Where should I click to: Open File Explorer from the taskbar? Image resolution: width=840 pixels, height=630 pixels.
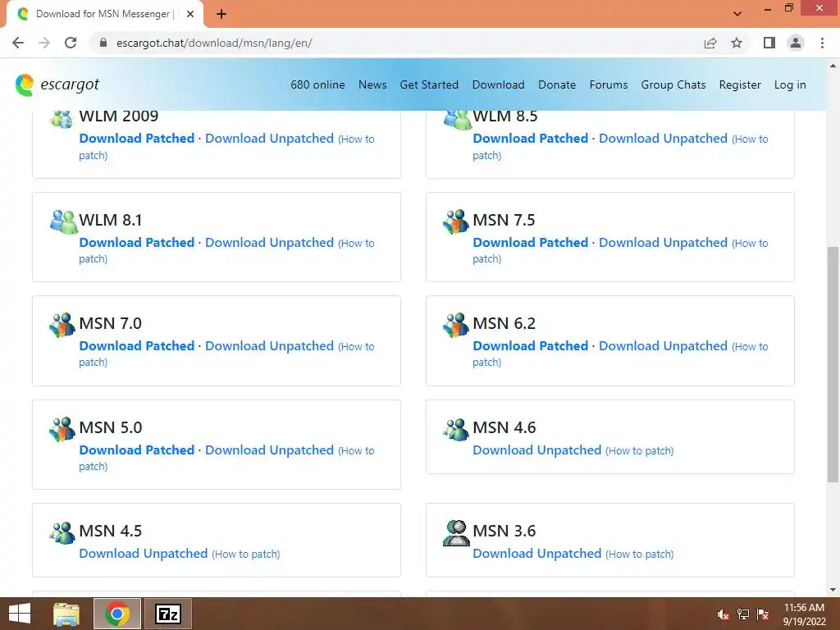click(66, 614)
